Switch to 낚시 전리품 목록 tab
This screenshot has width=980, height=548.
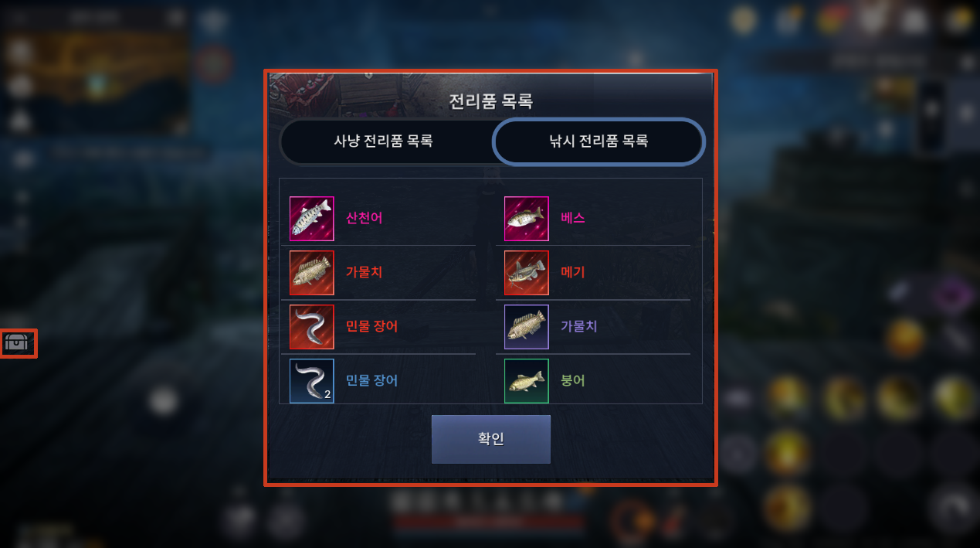pos(599,141)
